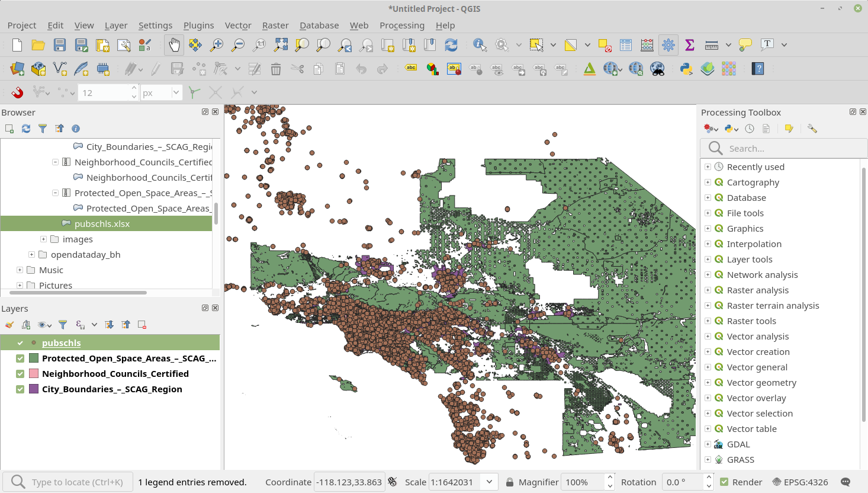868x493 pixels.
Task: Click the Help question-mark icon in the toolbar
Action: coord(758,69)
